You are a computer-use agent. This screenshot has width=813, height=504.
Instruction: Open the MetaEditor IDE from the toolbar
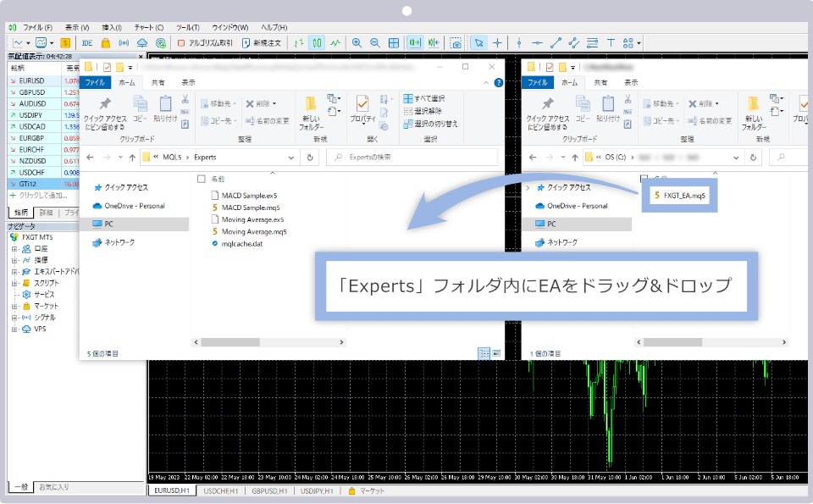click(x=86, y=43)
